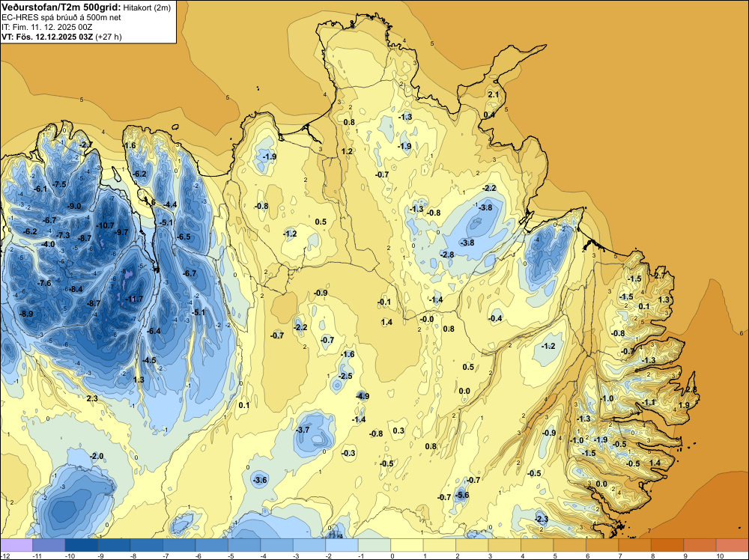Click the -7.6 temperature reading

pyautogui.click(x=44, y=283)
